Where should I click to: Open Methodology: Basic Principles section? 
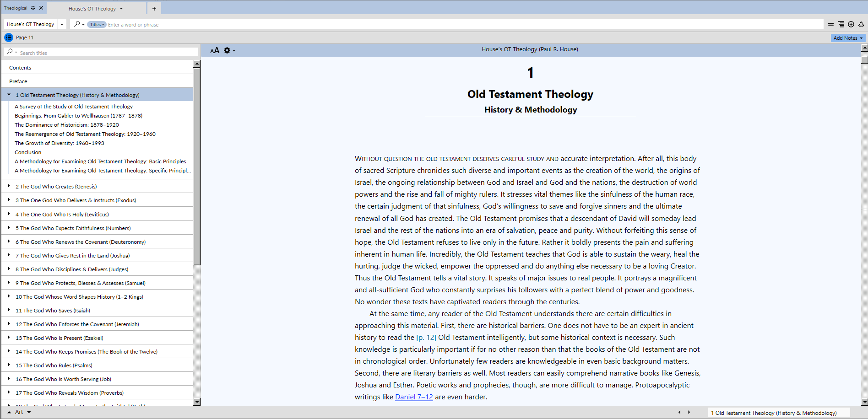pyautogui.click(x=100, y=161)
